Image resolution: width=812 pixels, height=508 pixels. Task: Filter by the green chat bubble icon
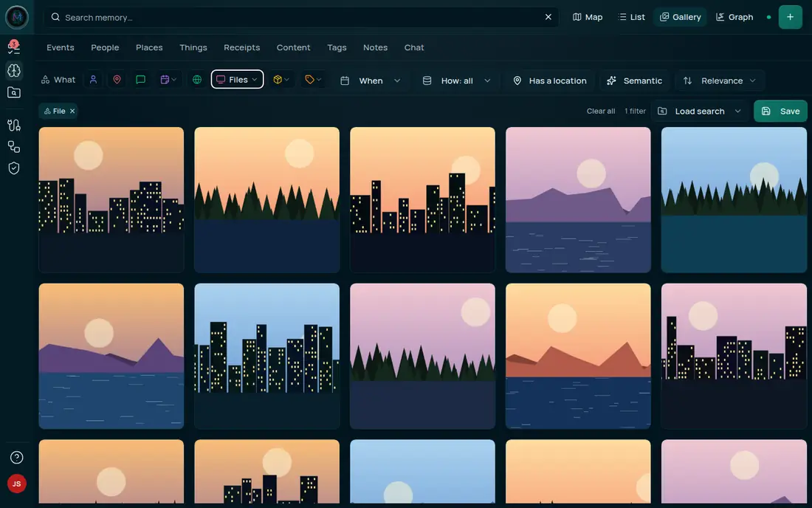pyautogui.click(x=140, y=79)
